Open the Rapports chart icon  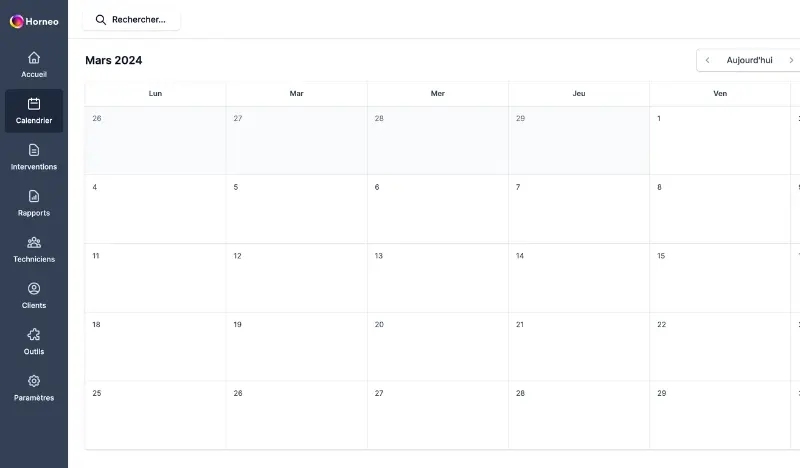(x=34, y=196)
